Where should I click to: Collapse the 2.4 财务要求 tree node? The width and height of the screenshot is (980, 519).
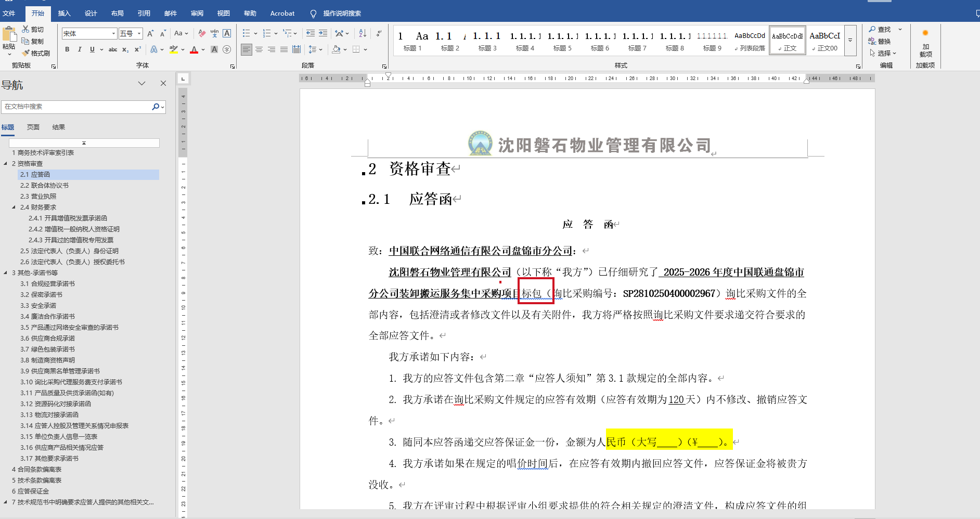click(x=14, y=207)
